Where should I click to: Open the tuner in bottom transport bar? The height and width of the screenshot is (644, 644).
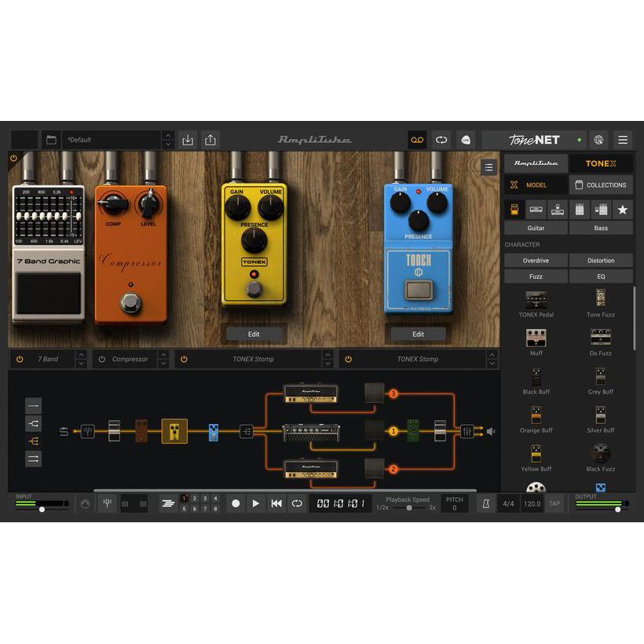point(107,503)
